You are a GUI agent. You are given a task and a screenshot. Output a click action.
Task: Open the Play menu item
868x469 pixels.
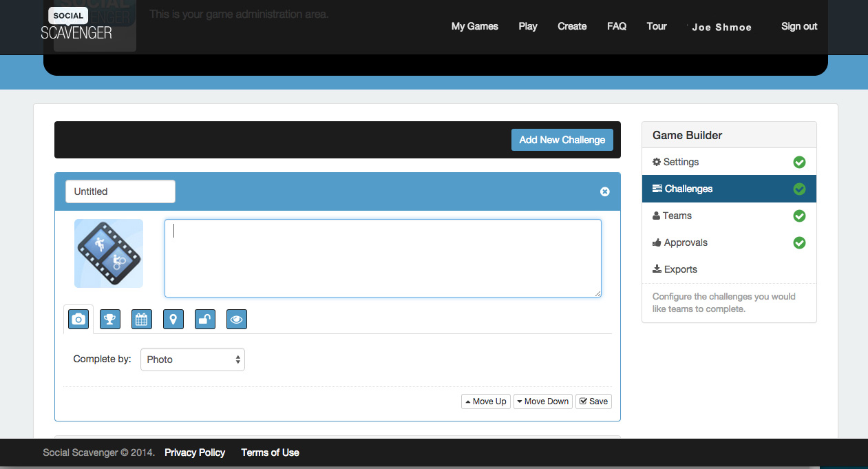[x=528, y=26]
